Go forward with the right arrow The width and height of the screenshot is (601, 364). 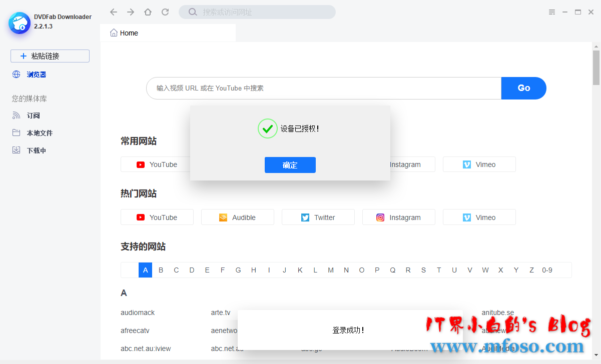click(x=131, y=12)
